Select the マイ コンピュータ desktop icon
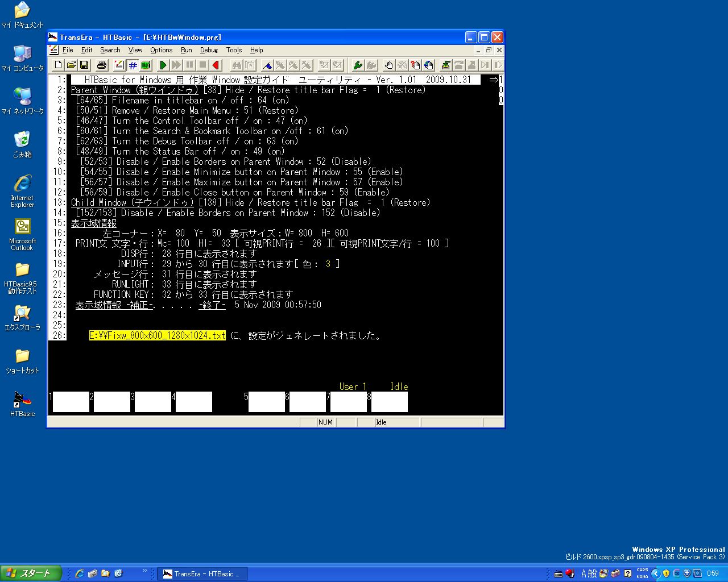This screenshot has width=728, height=582. (22, 59)
